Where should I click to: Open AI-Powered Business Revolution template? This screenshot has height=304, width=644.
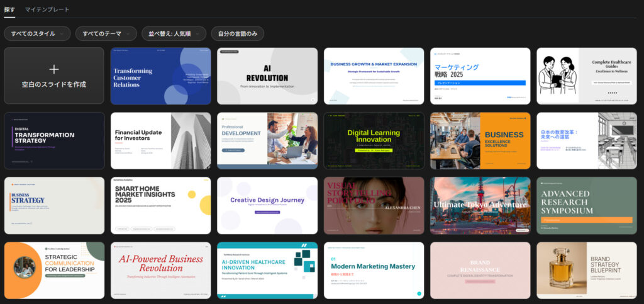click(x=160, y=270)
